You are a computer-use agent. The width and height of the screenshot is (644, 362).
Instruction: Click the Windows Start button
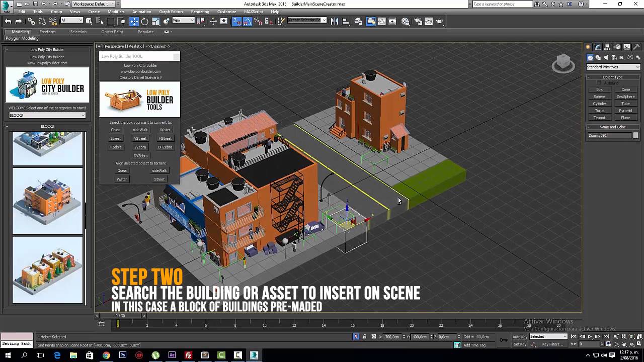pos(8,355)
